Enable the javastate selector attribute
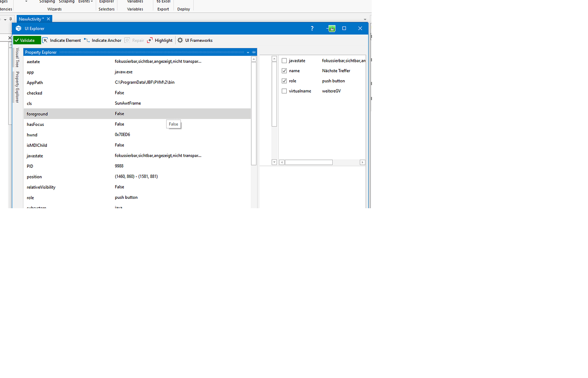 pos(284,60)
